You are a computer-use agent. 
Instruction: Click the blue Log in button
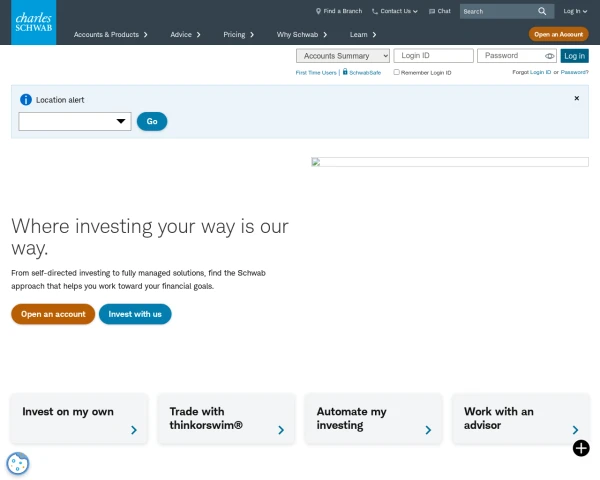[x=574, y=56]
